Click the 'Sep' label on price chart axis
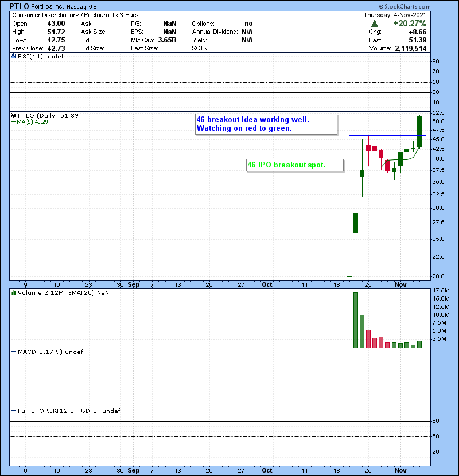Viewport: 459px width, 476px height. (134, 285)
